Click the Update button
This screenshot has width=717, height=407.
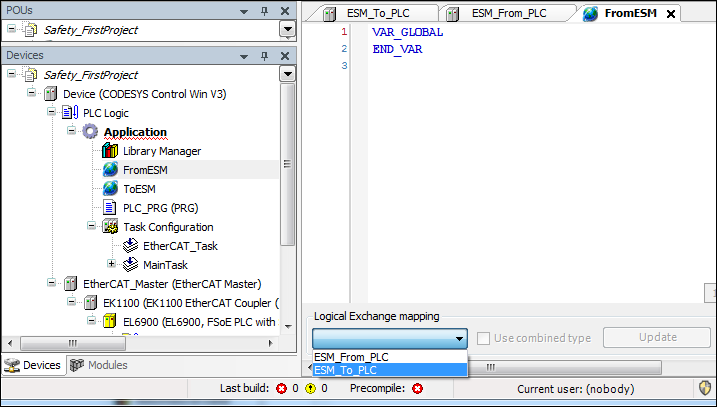657,337
